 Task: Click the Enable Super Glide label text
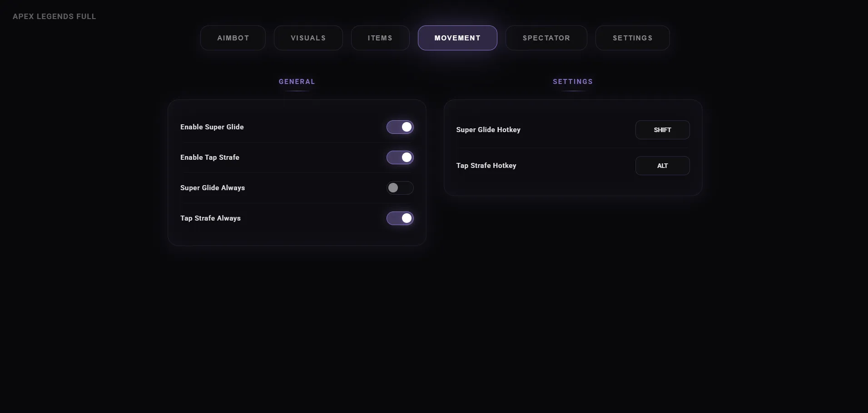[212, 127]
